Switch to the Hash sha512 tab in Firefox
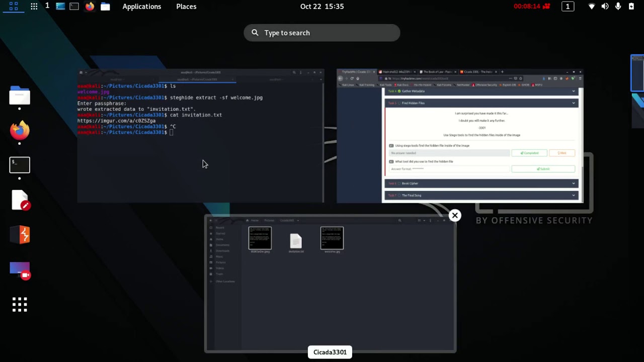The height and width of the screenshot is (362, 644). (x=397, y=72)
